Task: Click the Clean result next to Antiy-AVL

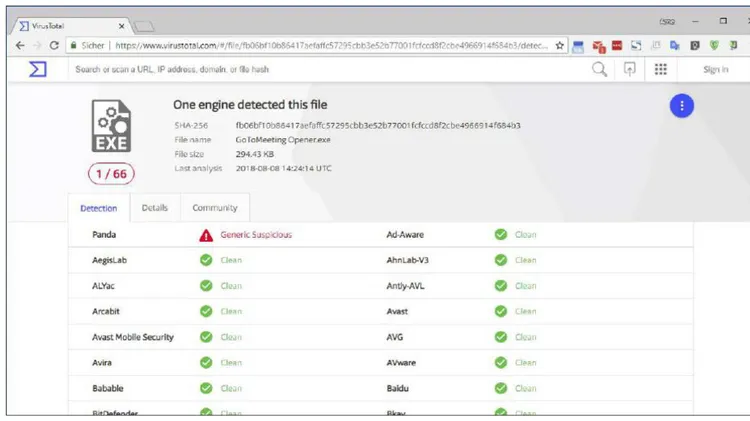Action: point(526,286)
